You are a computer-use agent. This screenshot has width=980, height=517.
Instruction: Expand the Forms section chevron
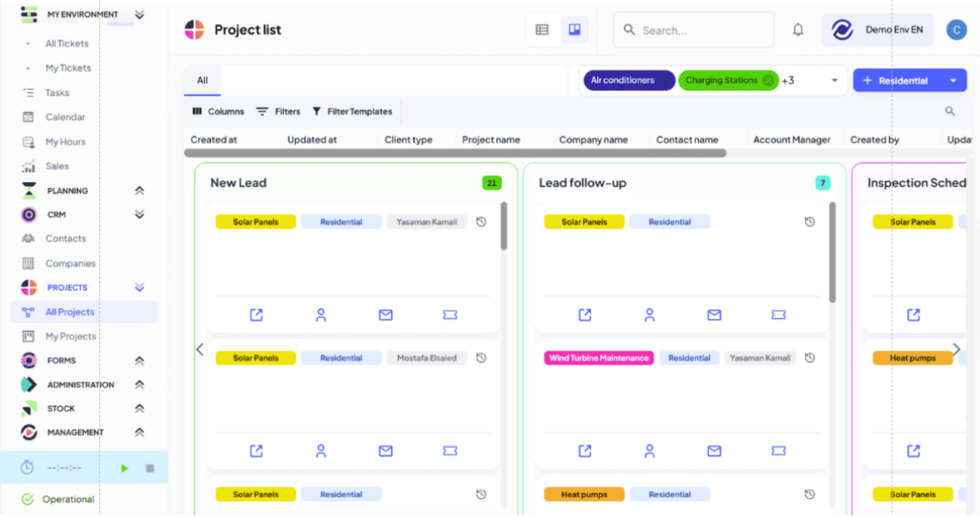click(x=139, y=360)
